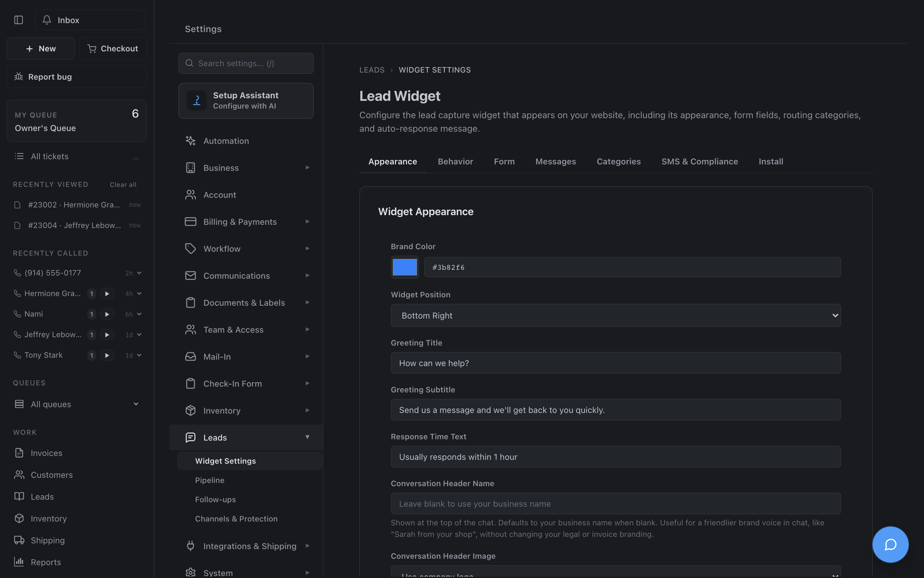The image size is (924, 578).
Task: Click the Checkout button
Action: tap(113, 48)
